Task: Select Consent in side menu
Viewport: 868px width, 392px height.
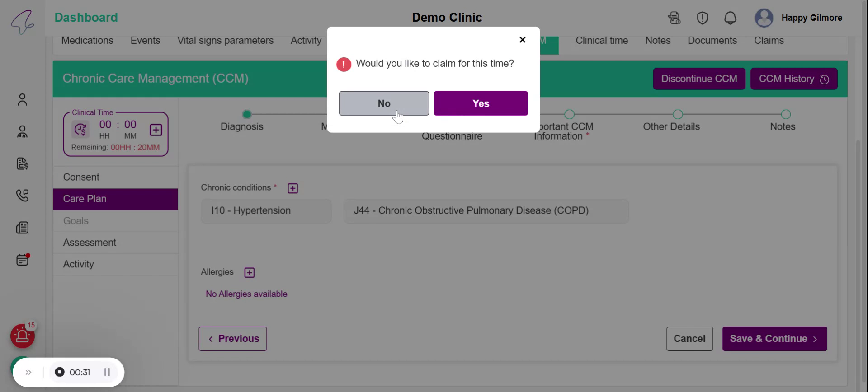Action: coord(116,177)
